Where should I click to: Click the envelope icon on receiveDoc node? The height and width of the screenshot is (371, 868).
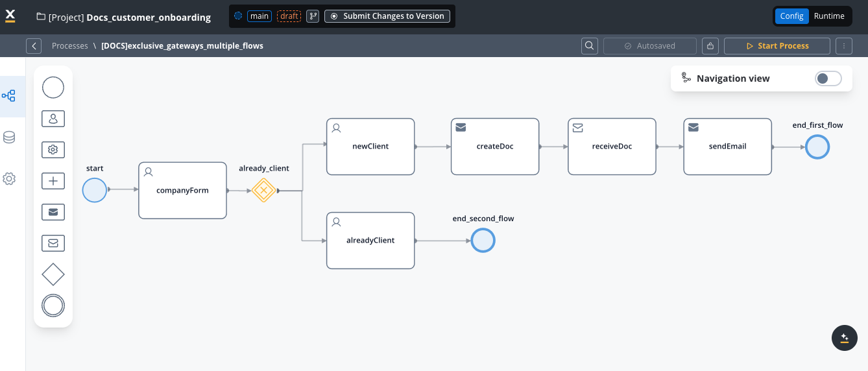tap(578, 128)
